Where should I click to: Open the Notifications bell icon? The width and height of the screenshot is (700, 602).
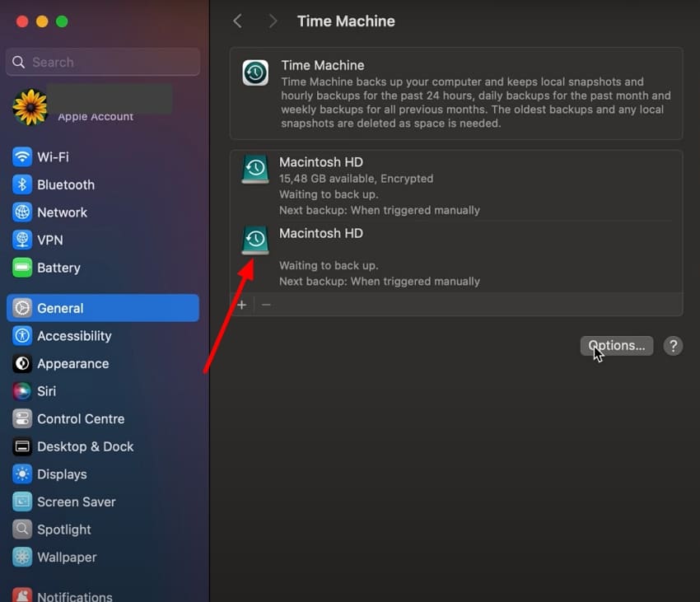tap(22, 595)
